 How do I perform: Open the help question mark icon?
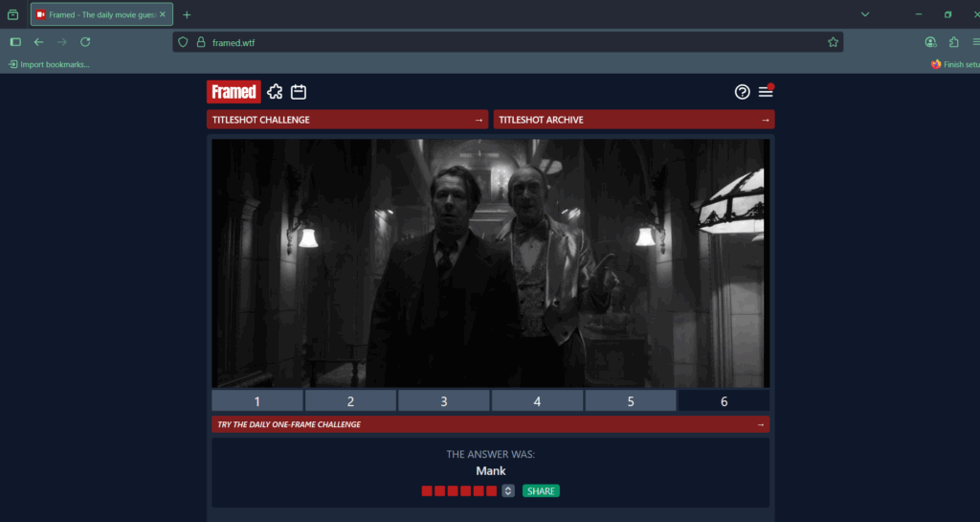point(742,92)
